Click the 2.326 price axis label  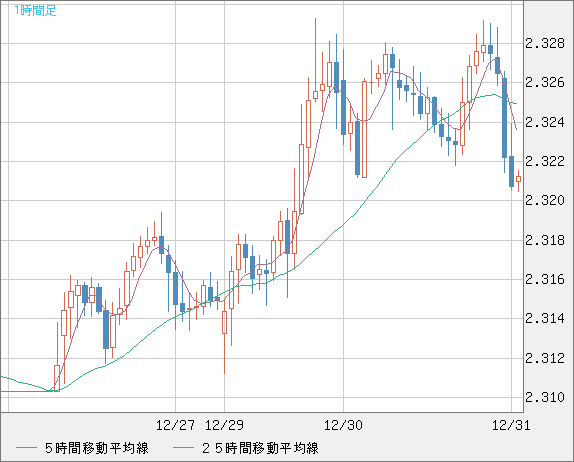(x=545, y=83)
